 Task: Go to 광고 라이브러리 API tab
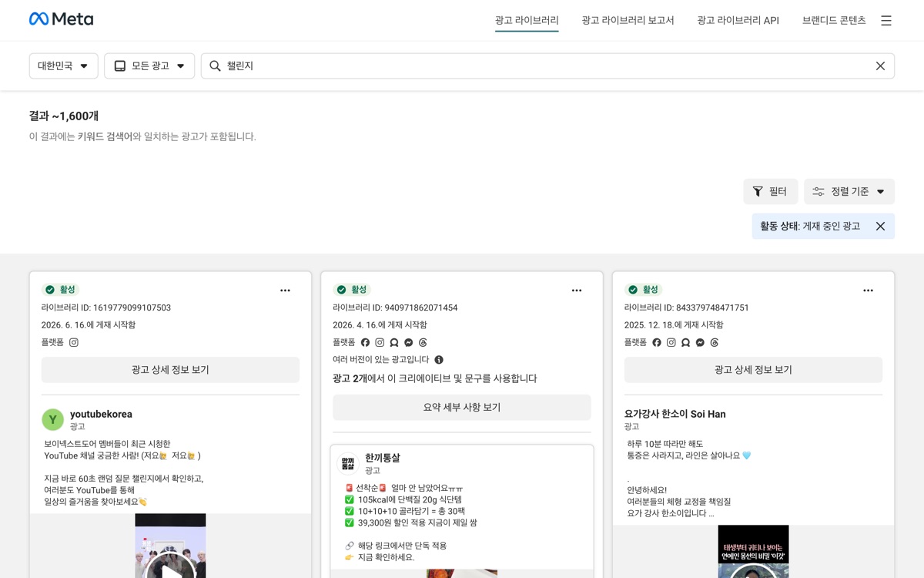point(738,20)
